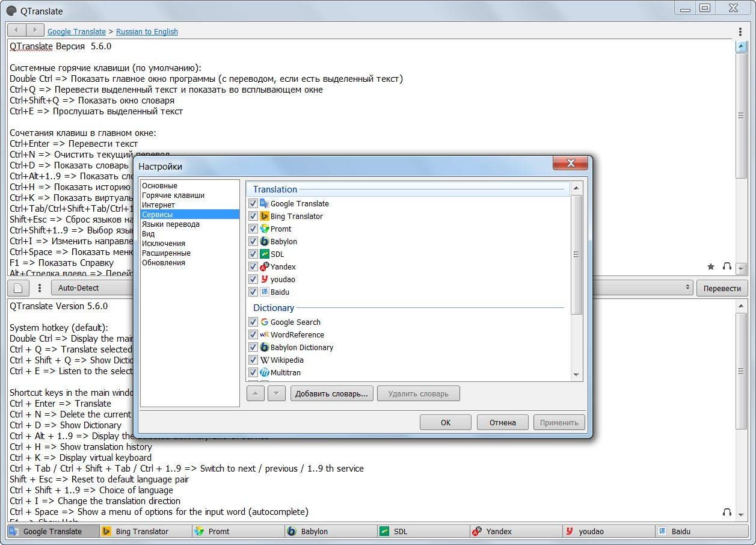Click the Google Search icon in dictionary list

coord(265,322)
